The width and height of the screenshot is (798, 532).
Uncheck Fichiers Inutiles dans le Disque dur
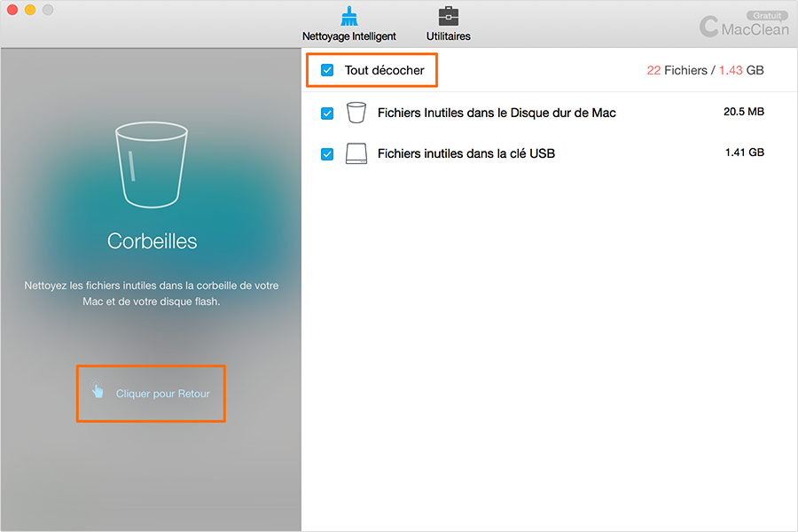tap(327, 113)
